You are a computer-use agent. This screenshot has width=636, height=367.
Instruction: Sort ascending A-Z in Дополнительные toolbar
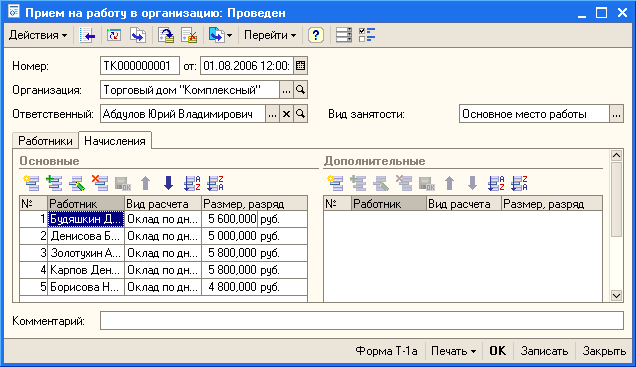(496, 183)
